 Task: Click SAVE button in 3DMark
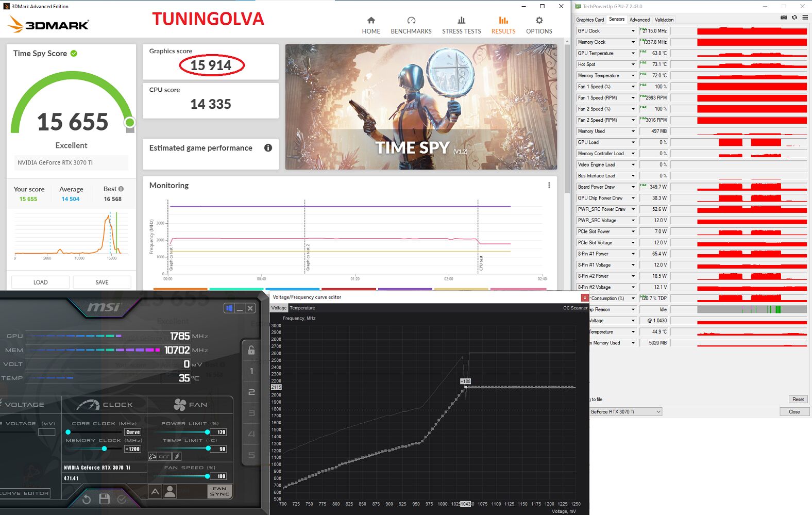tap(102, 283)
